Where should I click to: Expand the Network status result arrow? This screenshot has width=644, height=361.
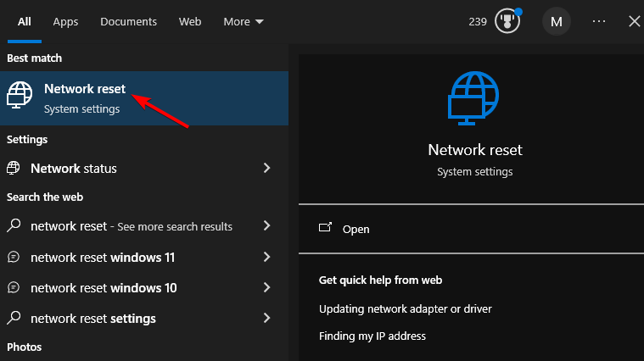267,168
